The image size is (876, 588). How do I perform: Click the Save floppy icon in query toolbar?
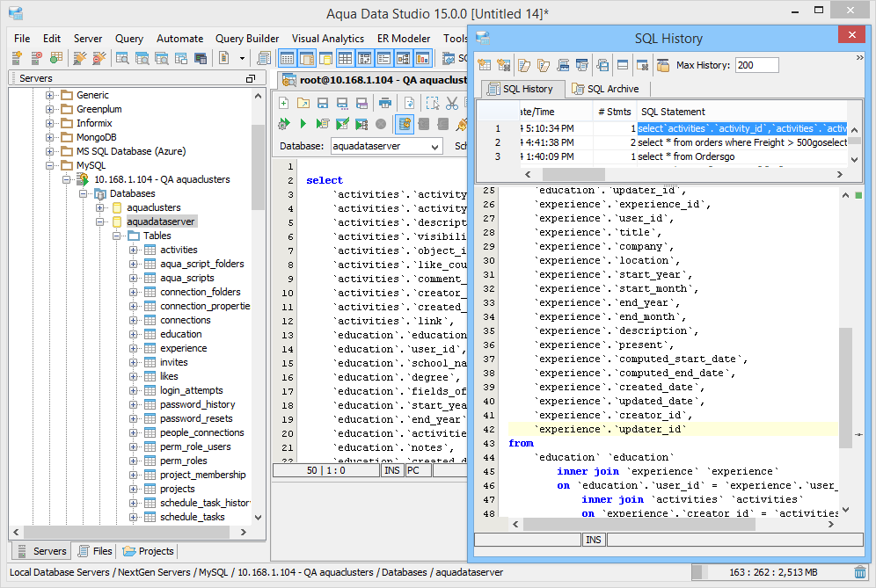point(323,103)
